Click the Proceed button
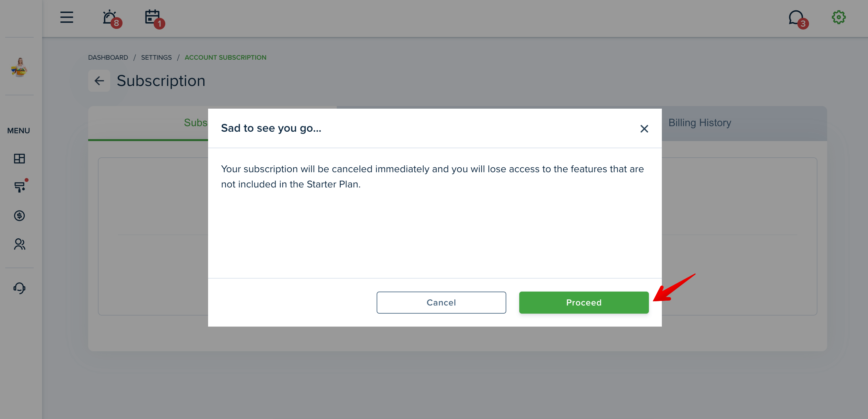 point(584,302)
